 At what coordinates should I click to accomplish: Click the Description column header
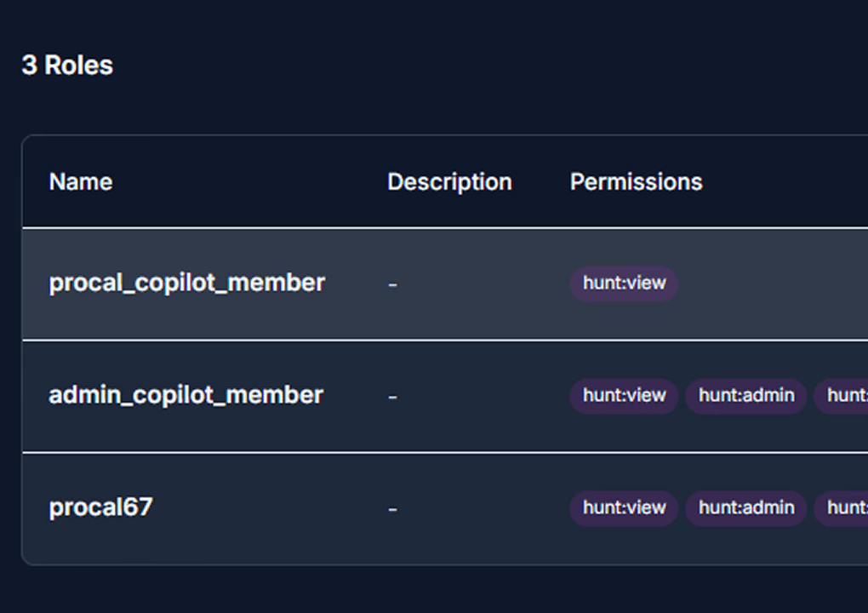(x=449, y=182)
